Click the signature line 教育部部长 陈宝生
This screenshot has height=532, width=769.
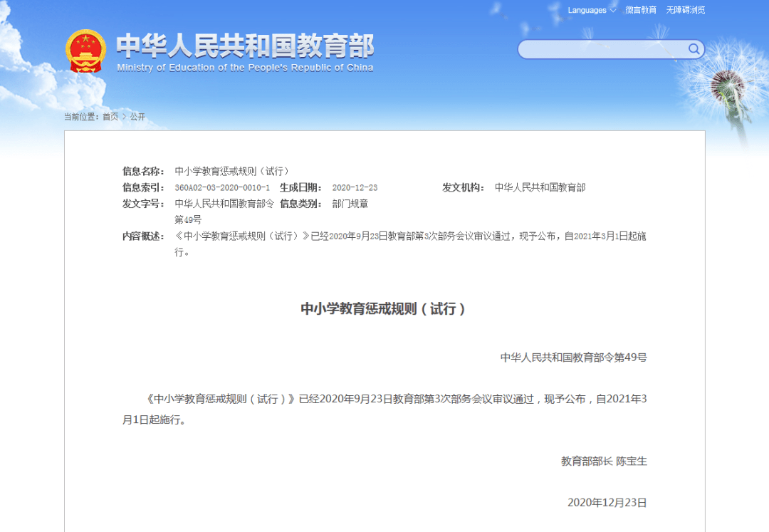[x=604, y=461]
